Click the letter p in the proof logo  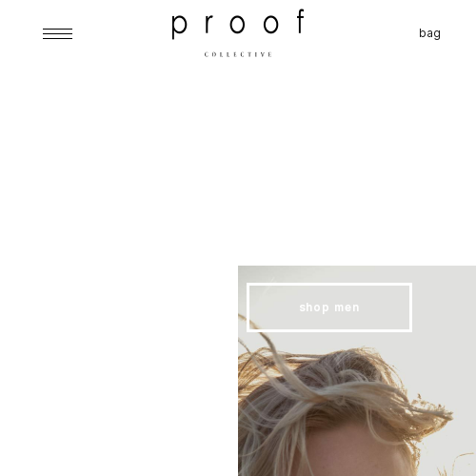coord(179,27)
